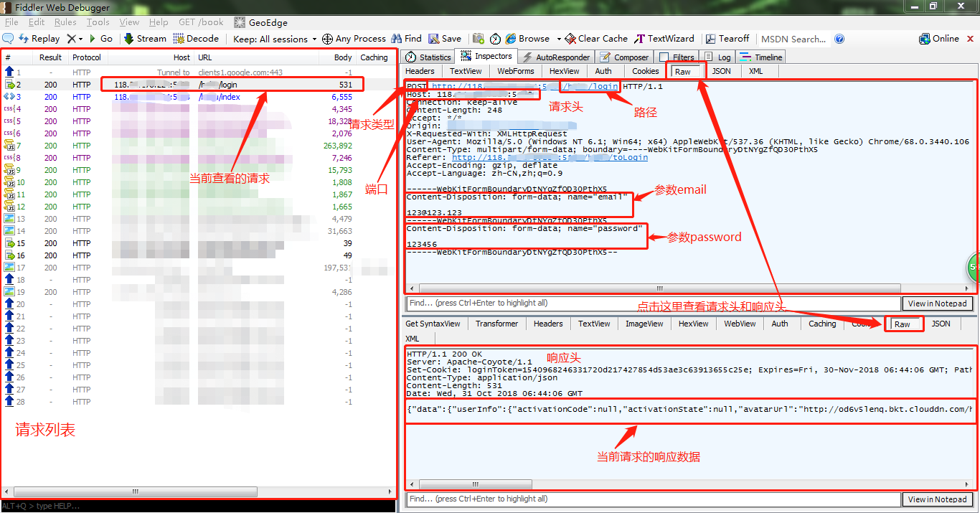Viewport: 980px width, 513px height.
Task: Select request WebForms inspector tab
Action: (x=516, y=71)
